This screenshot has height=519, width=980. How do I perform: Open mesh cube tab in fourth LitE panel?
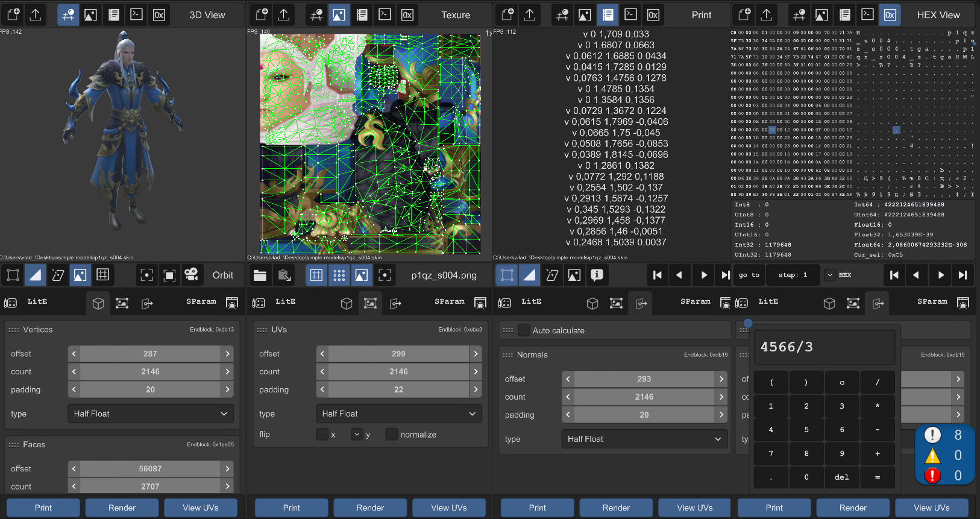[x=829, y=304]
